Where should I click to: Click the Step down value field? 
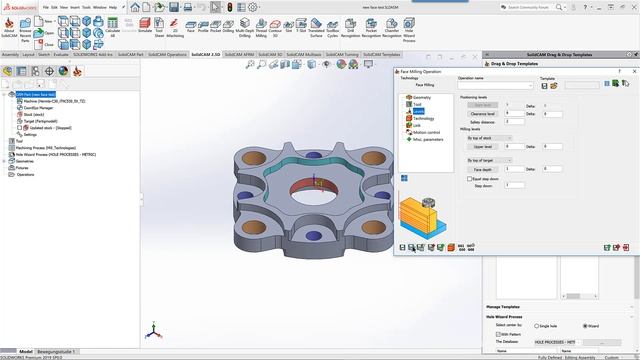[x=514, y=185]
